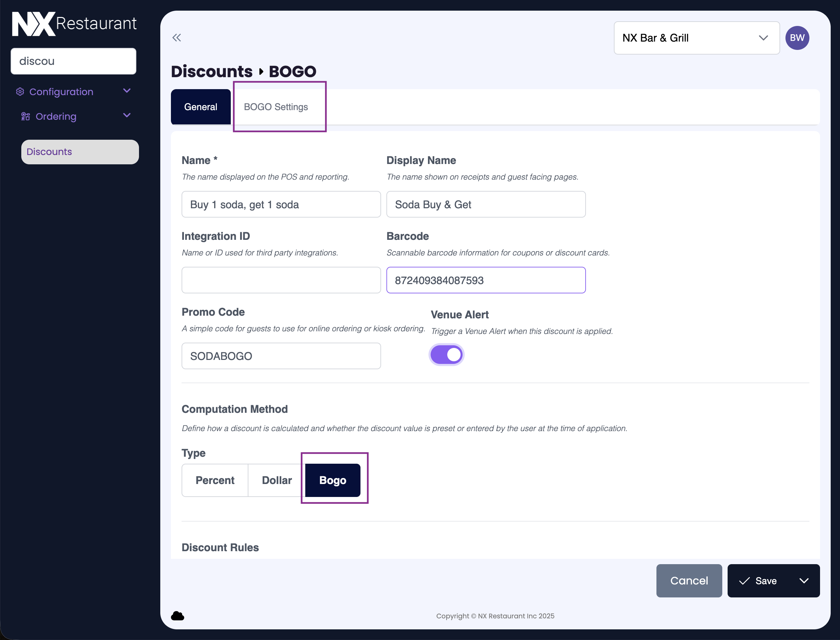
Task: Select Percent discount type
Action: coord(215,480)
